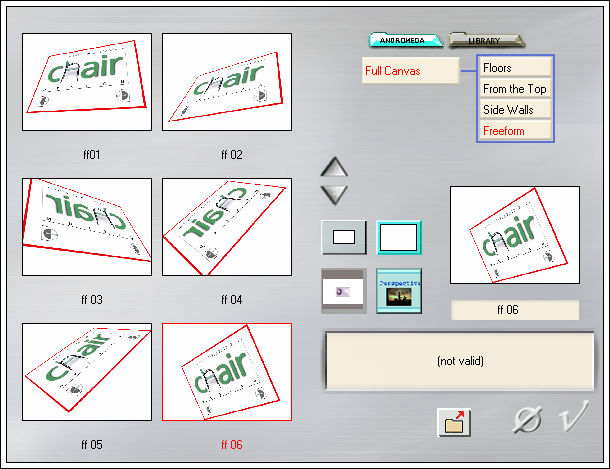Switch to the Andromeda tab
The image size is (610, 469).
tap(406, 40)
